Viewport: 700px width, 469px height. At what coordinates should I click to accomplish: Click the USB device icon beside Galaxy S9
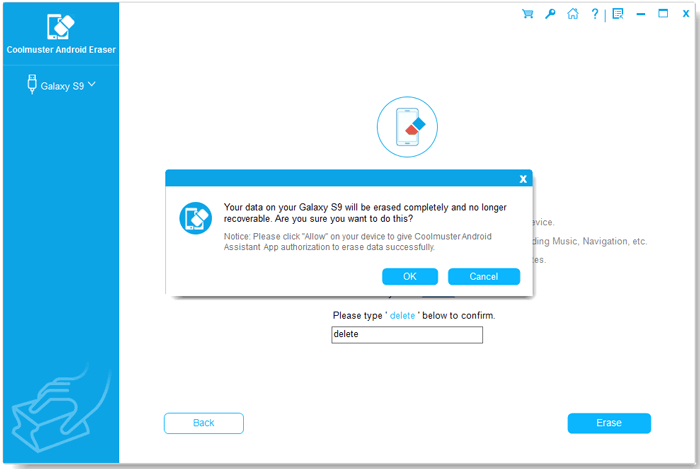click(x=32, y=84)
